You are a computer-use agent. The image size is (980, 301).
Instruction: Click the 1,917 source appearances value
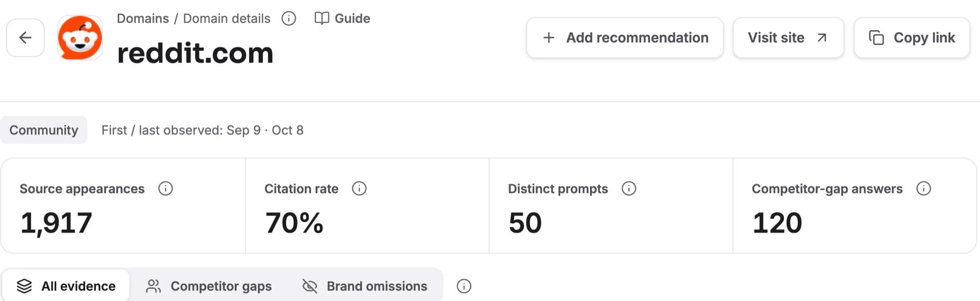click(56, 223)
